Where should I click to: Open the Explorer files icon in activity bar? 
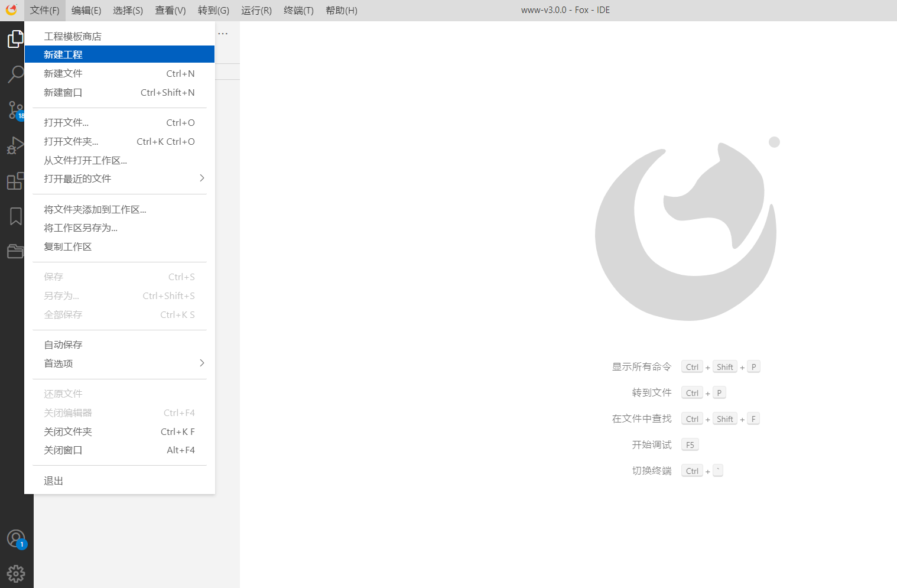click(x=15, y=39)
